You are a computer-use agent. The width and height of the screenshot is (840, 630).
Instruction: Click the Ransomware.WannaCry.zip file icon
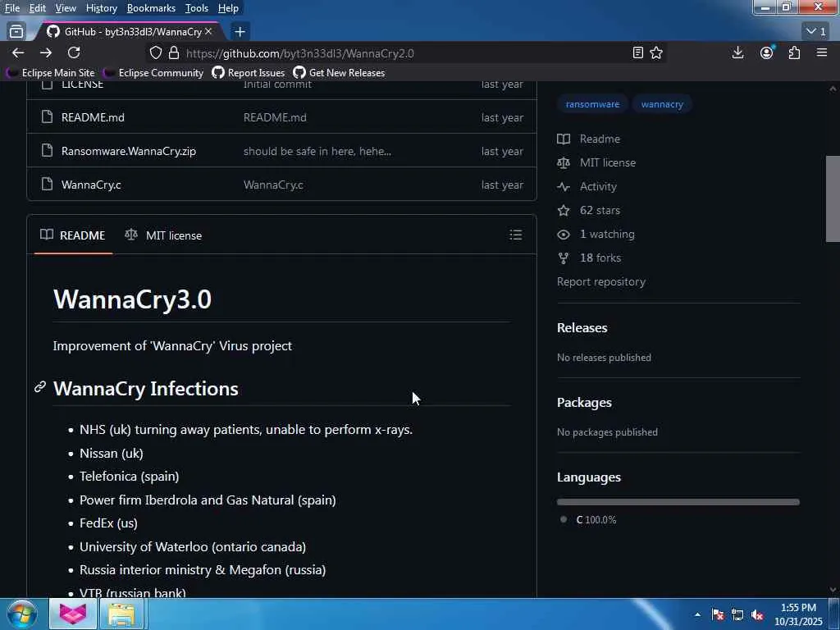click(47, 151)
